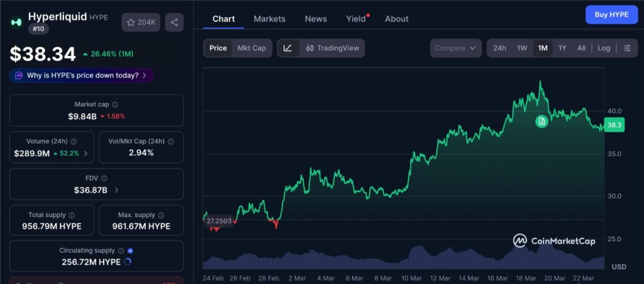Open chart settings sliders icon
Screen dimensions: 644x284
(627, 48)
